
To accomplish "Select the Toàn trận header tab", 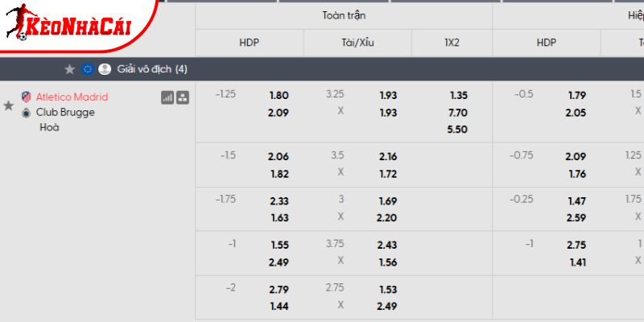I will pos(343,15).
